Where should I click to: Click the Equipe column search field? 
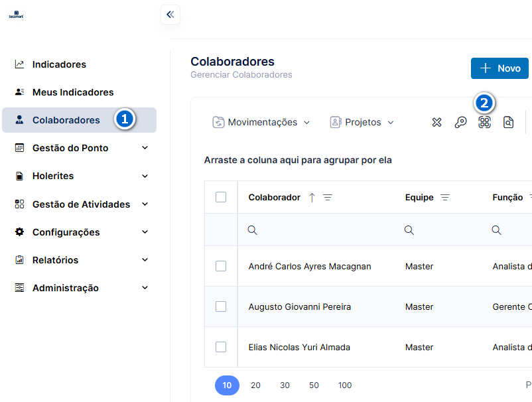click(x=438, y=230)
